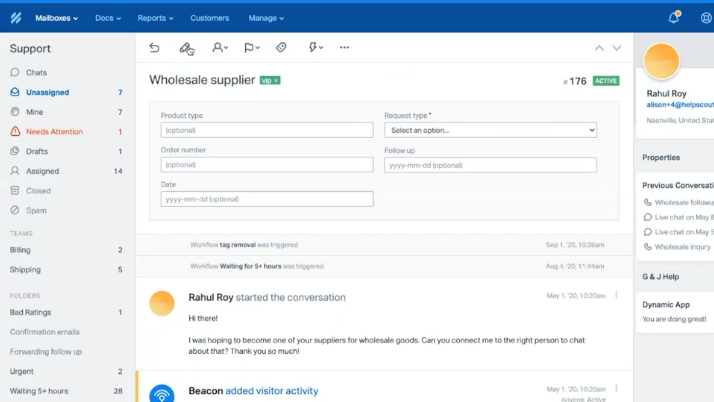Click the undo arrow in conversation toolbar
714x402 pixels.
(154, 47)
